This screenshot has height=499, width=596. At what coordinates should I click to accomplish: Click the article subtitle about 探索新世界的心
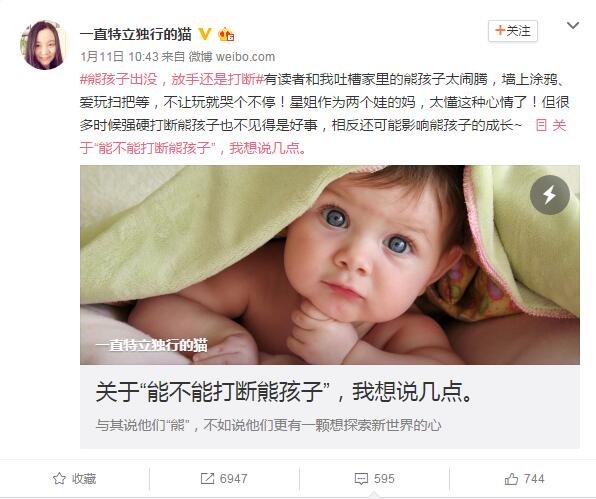tap(268, 425)
